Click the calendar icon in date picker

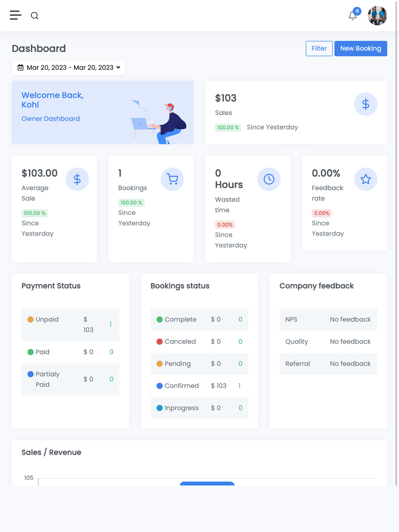tap(20, 67)
